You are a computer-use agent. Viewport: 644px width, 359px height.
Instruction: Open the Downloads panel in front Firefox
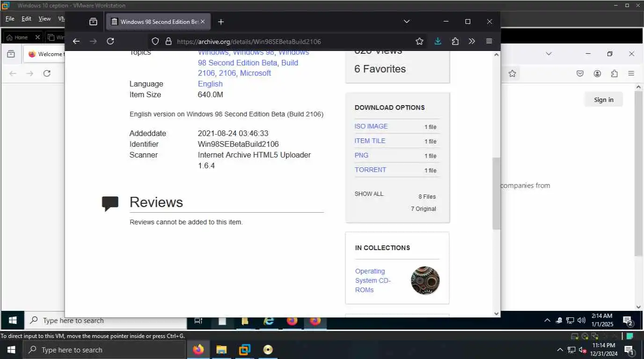(438, 41)
